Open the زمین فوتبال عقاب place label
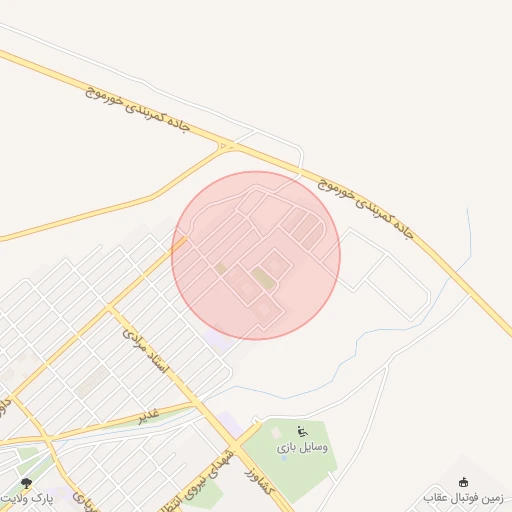The image size is (512, 512). tap(463, 498)
